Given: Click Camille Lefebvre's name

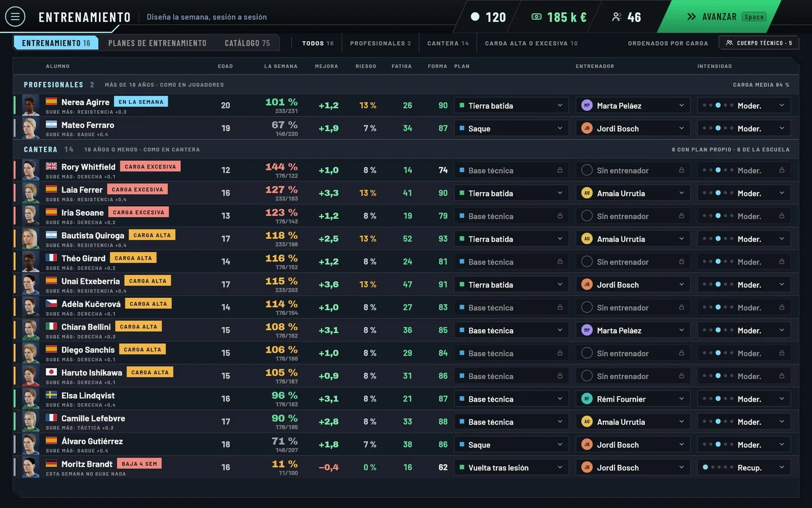Looking at the screenshot, I should tap(93, 418).
